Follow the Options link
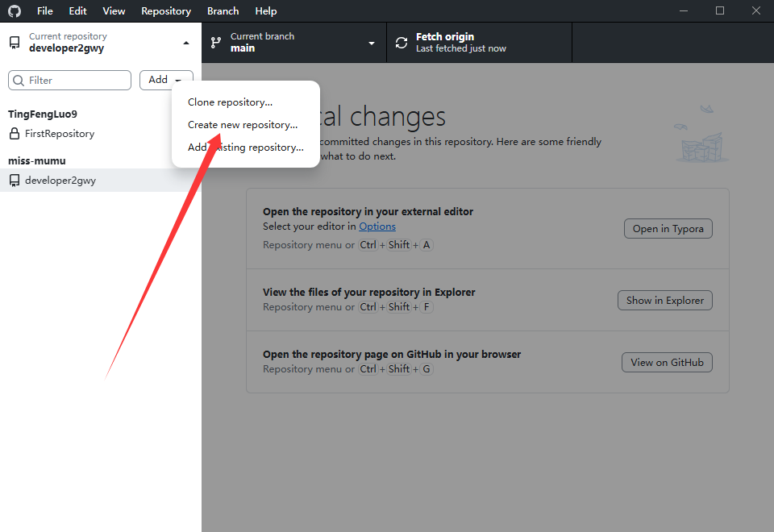 377,227
